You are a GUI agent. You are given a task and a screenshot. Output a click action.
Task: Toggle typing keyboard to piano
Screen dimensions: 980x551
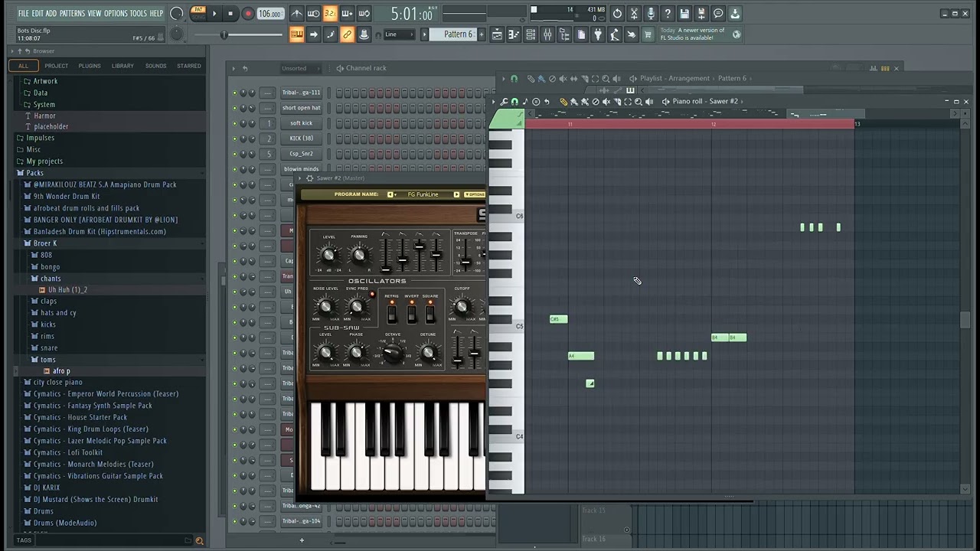[296, 34]
